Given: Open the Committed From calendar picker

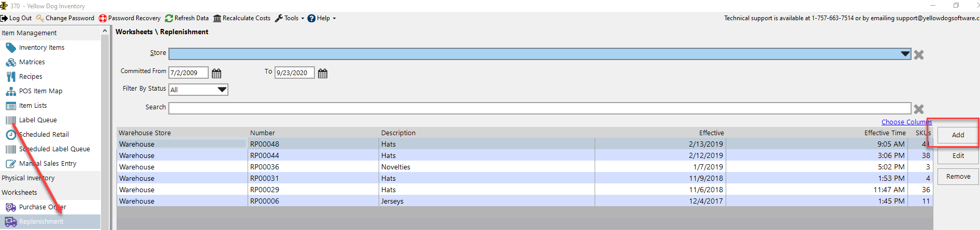Looking at the screenshot, I should click(x=217, y=73).
